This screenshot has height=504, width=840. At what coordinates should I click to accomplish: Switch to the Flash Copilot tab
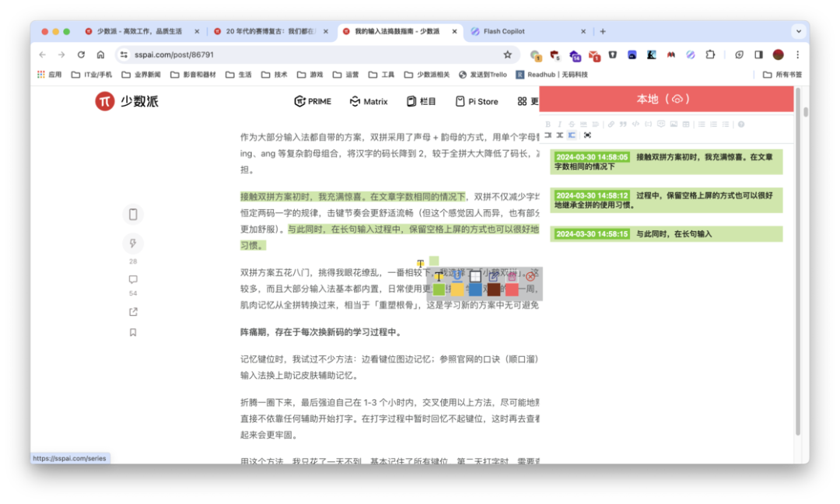tap(528, 32)
